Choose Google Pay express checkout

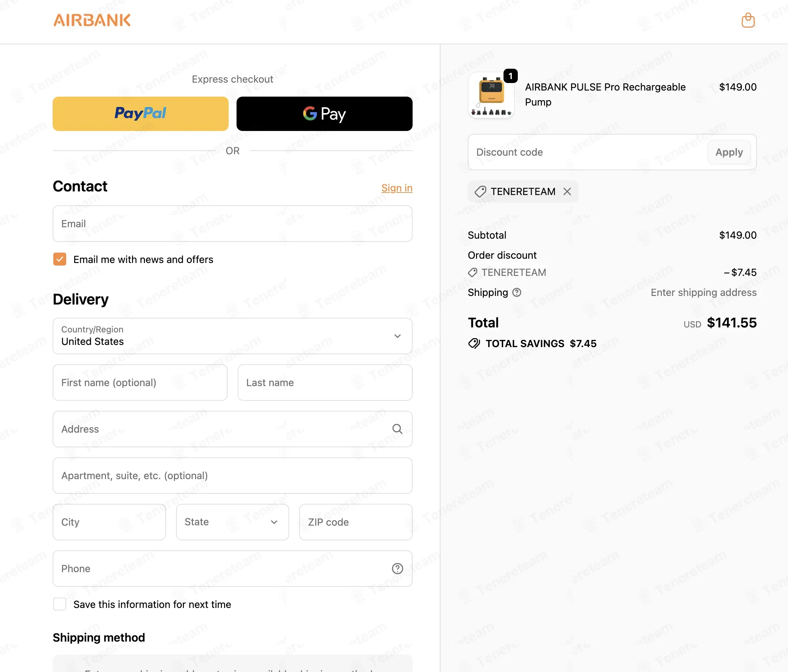[x=324, y=114]
